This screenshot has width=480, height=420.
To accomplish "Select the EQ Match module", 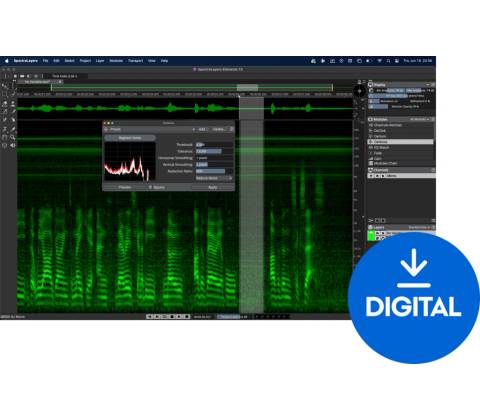I will point(381,147).
